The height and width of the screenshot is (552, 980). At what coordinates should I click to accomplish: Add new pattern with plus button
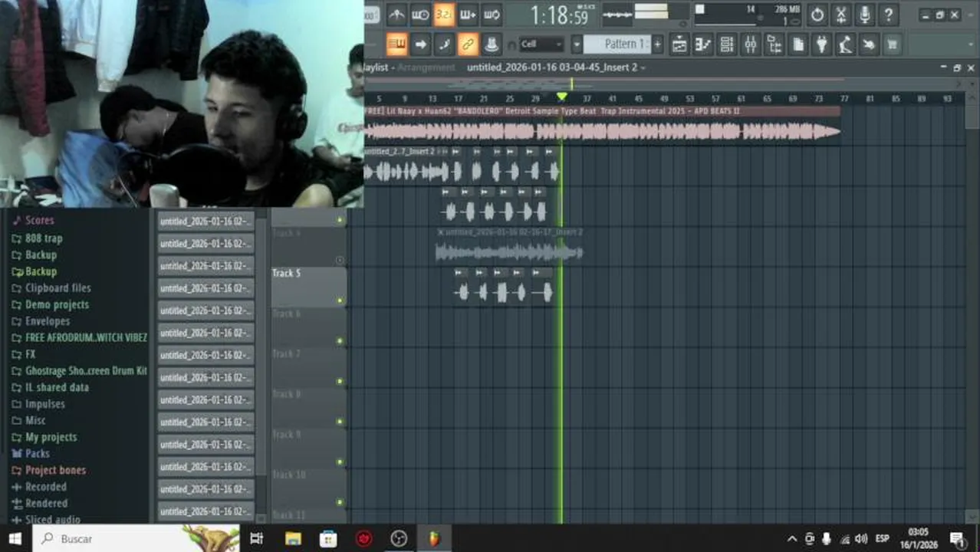pos(657,44)
